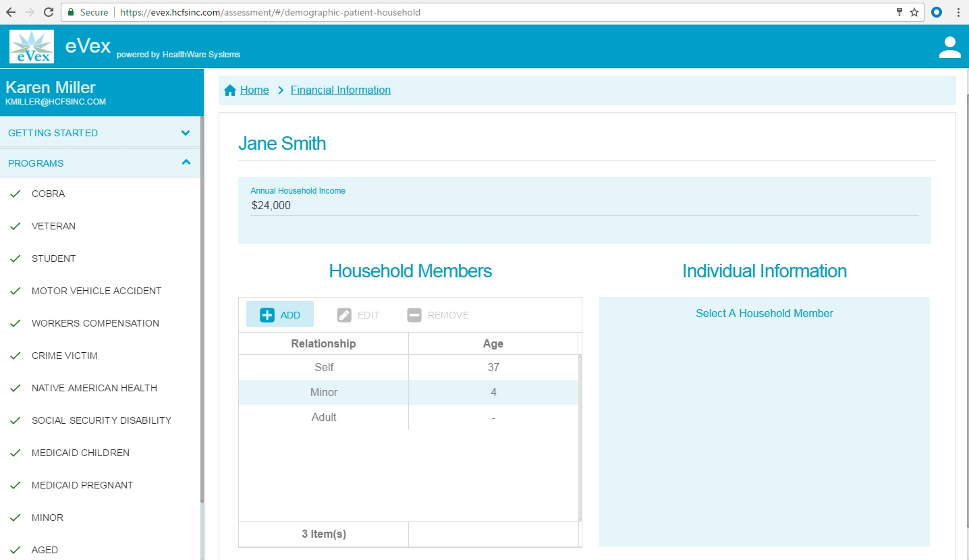Viewport: 969px width, 560px height.
Task: Click the checkmark beside CRIME VICTIM
Action: [x=16, y=356]
